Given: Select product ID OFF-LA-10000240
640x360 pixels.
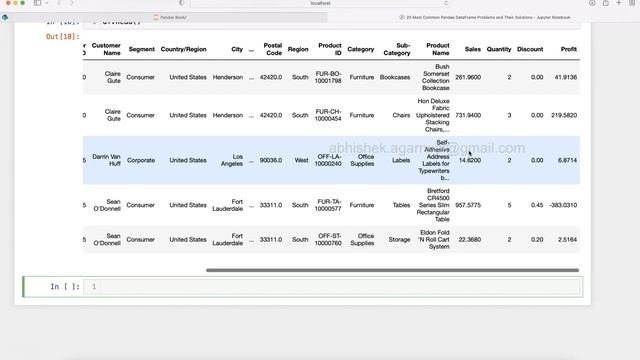Looking at the screenshot, I should [x=328, y=160].
